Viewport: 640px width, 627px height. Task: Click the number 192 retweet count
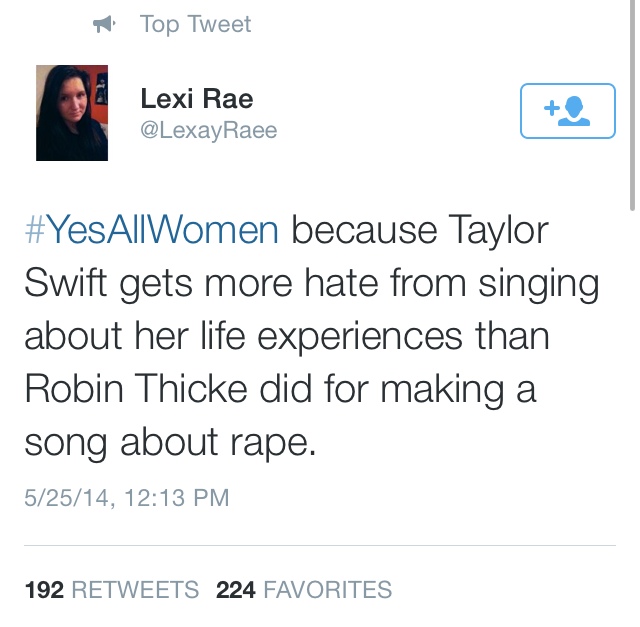[x=43, y=590]
